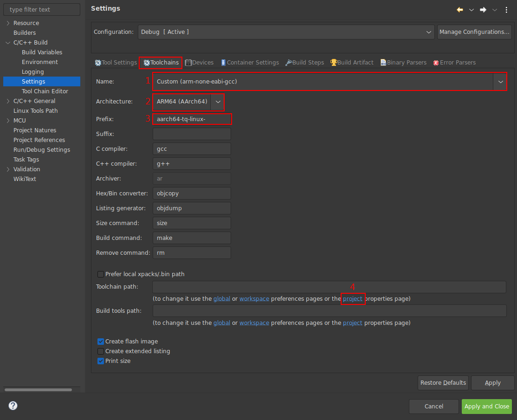
Task: Select the Toolchains tab
Action: tap(161, 63)
